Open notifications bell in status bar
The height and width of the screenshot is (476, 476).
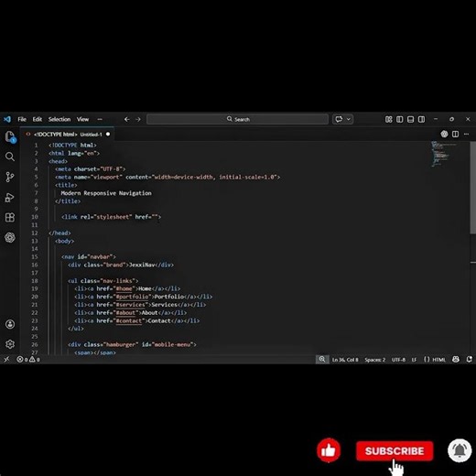click(470, 360)
